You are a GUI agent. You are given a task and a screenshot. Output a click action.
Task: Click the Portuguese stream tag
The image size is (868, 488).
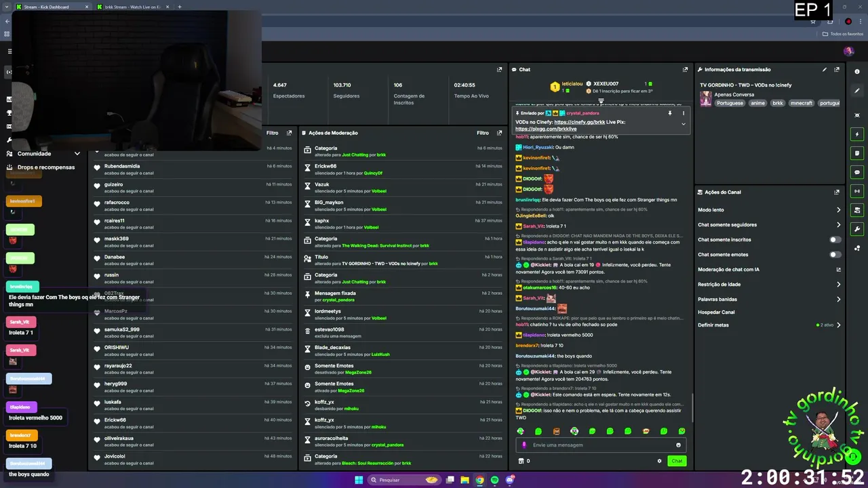pos(730,103)
